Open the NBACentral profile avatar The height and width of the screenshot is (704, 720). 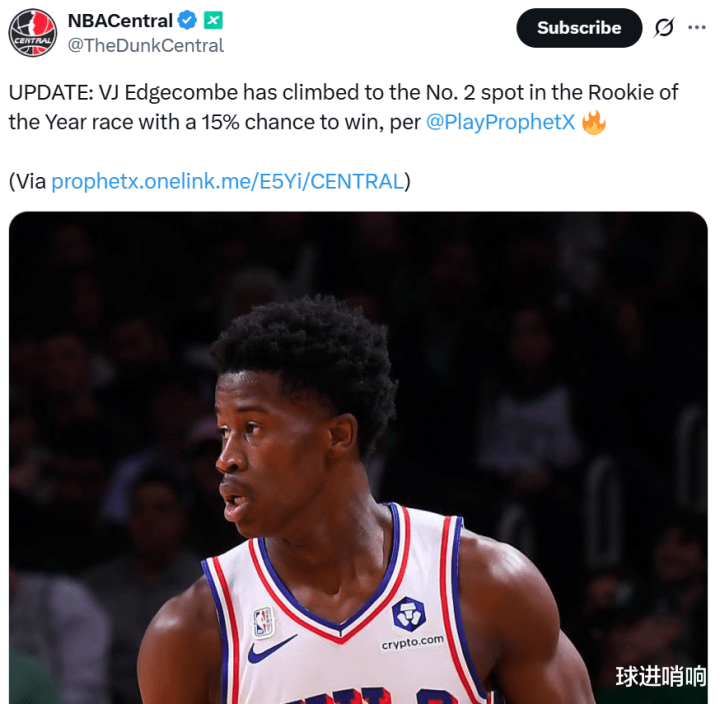[x=33, y=33]
